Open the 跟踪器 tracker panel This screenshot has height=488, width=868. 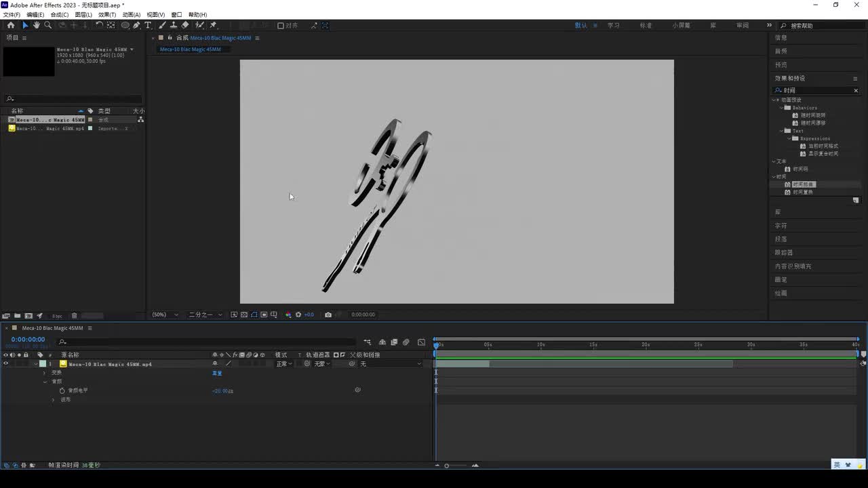(x=784, y=252)
